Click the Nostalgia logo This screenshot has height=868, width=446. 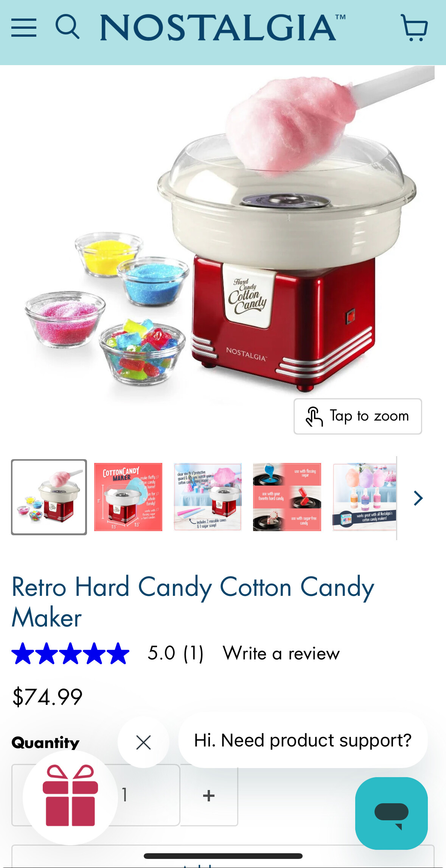(x=223, y=27)
